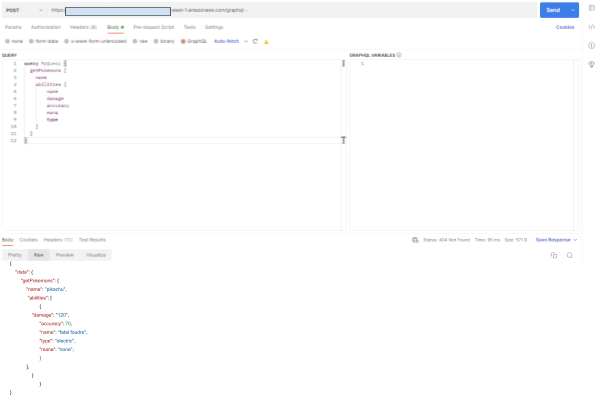This screenshot has width=601, height=409.
Task: Open the Save Response dropdown
Action: 558,240
